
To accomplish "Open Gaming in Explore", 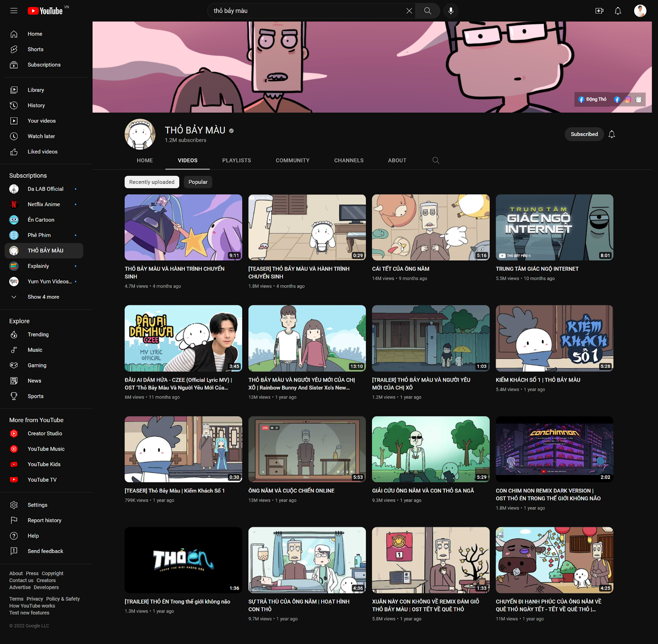I will pyautogui.click(x=44, y=365).
